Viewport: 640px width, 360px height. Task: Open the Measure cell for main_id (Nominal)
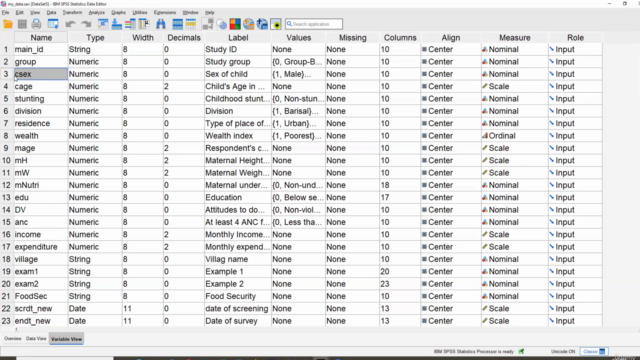tap(515, 49)
